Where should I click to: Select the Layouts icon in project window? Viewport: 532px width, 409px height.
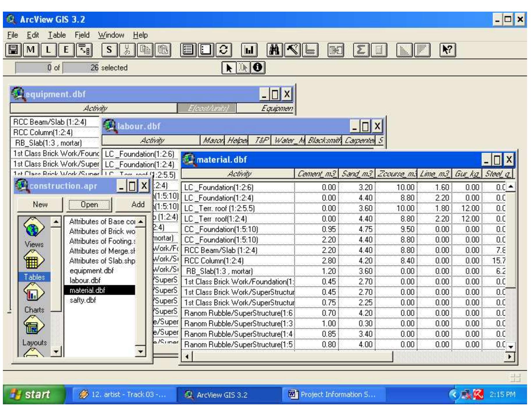pos(34,331)
